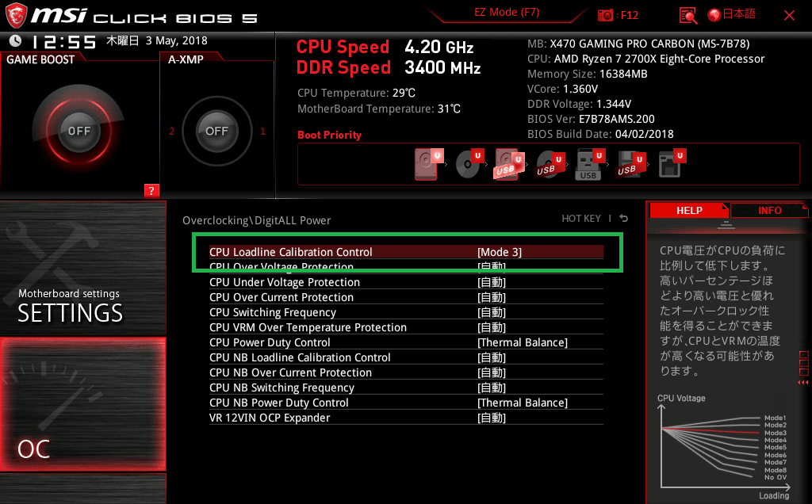The image size is (812, 504).
Task: Click the Mode3 label in the graph
Action: 776,433
